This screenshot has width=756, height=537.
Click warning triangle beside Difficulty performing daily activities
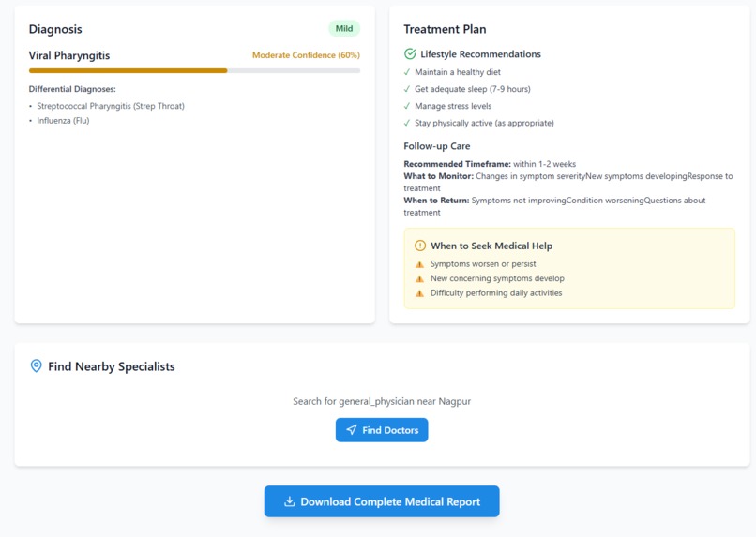click(x=419, y=293)
